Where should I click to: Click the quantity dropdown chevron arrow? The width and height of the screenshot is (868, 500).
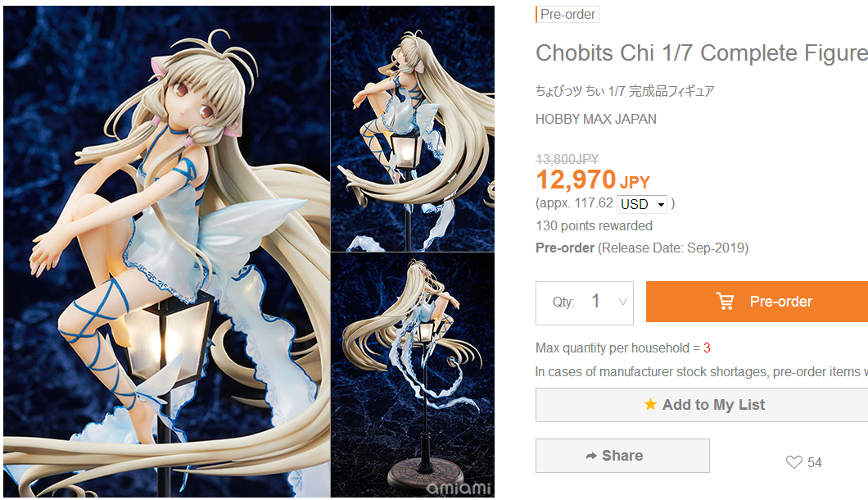[x=623, y=302]
